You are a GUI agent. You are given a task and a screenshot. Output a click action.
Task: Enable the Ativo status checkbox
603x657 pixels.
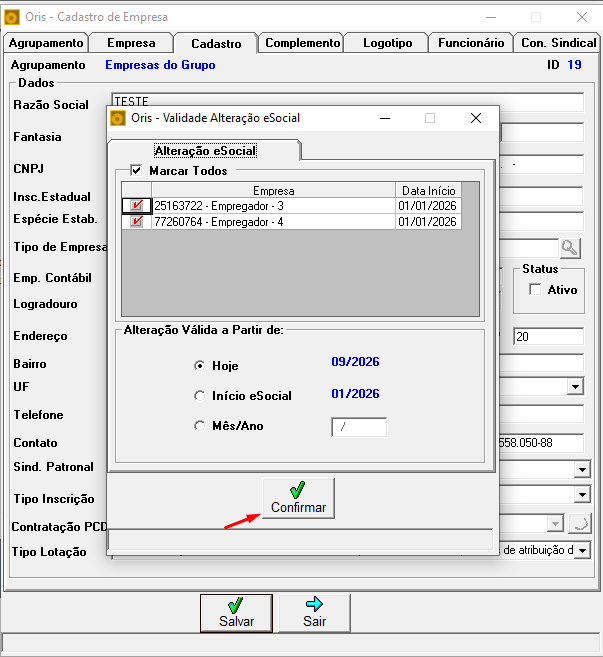point(535,290)
